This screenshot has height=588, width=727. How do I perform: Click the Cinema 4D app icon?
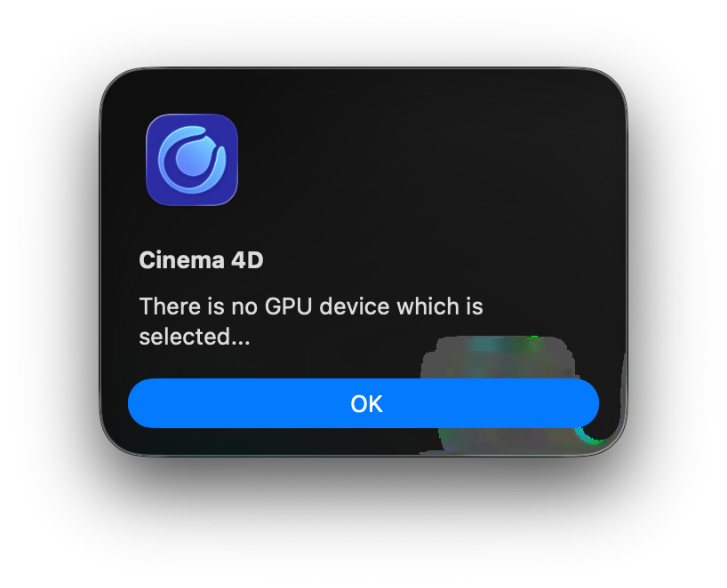coord(192,159)
